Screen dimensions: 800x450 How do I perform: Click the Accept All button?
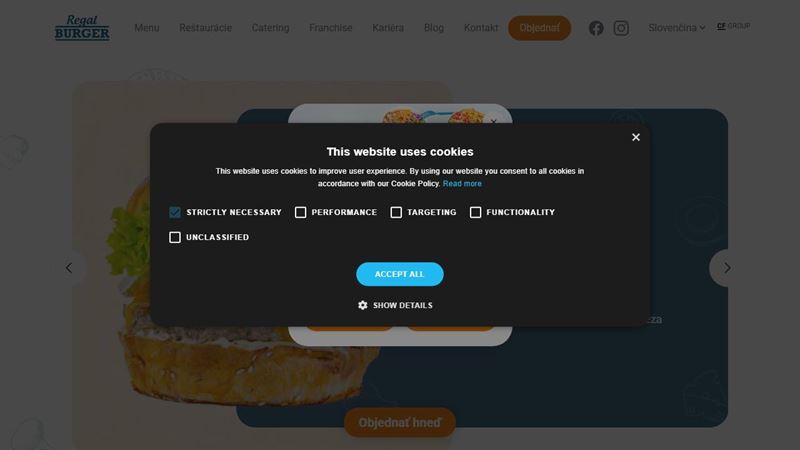[x=400, y=274]
